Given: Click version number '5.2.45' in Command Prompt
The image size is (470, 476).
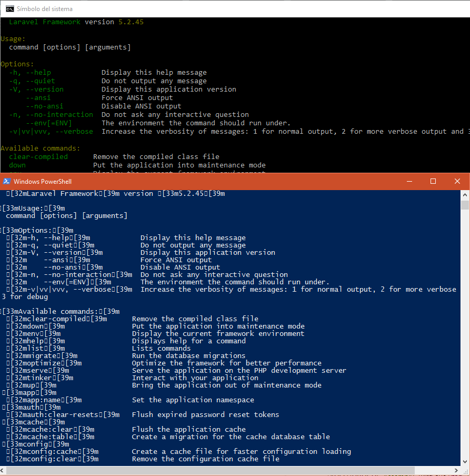Looking at the screenshot, I should click(131, 22).
